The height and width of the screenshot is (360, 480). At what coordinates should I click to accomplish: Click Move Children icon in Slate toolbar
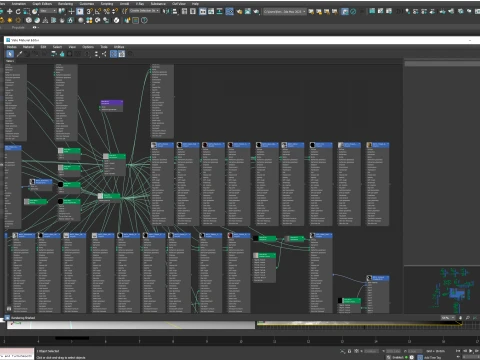54,54
